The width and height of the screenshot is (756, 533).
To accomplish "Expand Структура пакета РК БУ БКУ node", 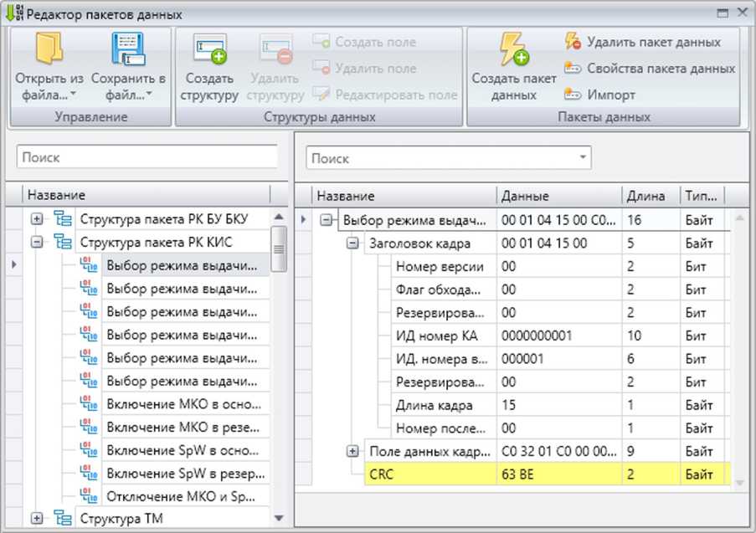I will (x=37, y=219).
